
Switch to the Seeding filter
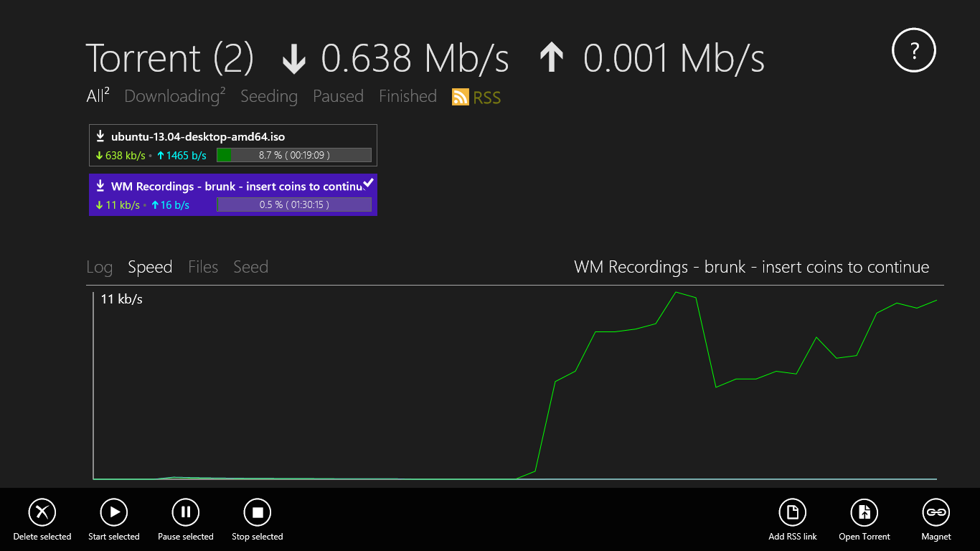click(x=269, y=96)
